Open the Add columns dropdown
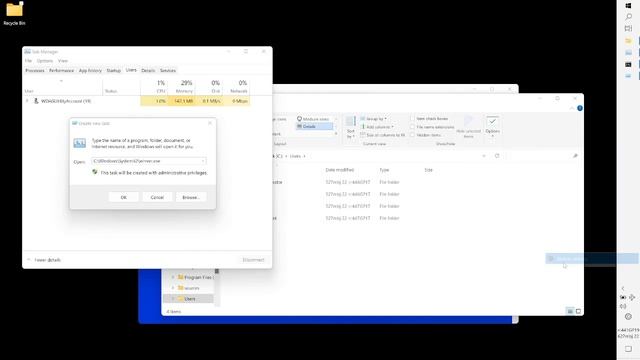Screen dimensions: 640x360 coord(377,127)
